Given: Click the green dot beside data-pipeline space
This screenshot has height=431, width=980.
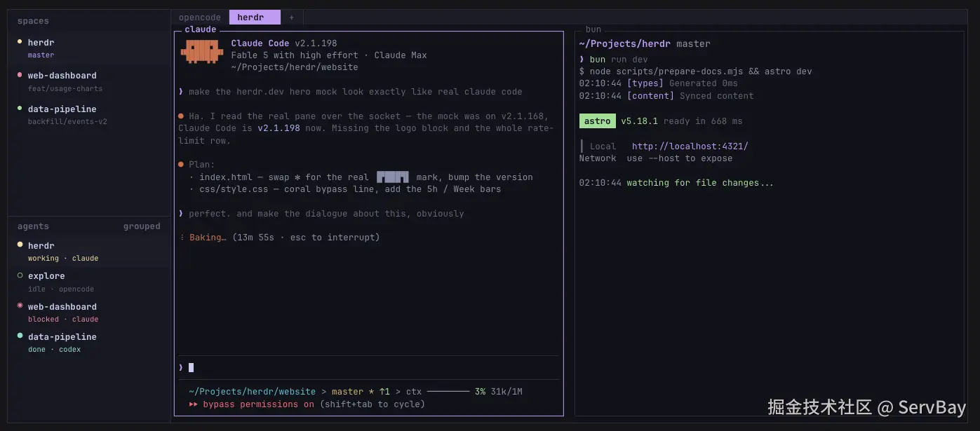Looking at the screenshot, I should (20, 109).
